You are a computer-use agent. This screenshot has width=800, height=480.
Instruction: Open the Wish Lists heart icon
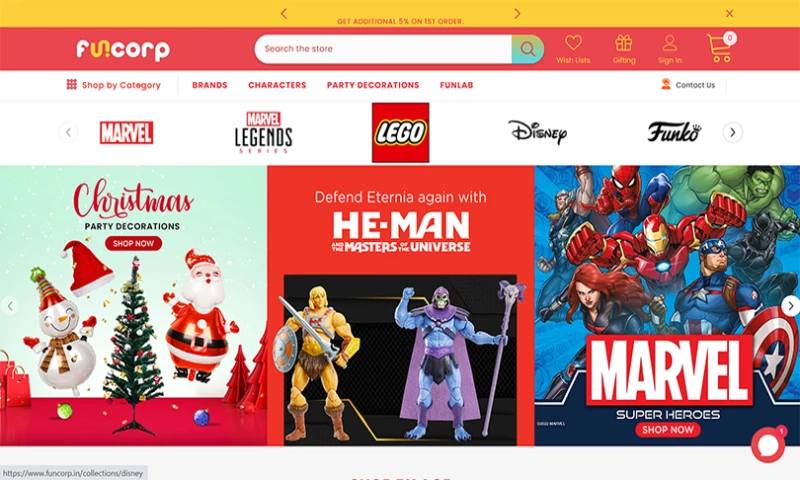(x=573, y=43)
